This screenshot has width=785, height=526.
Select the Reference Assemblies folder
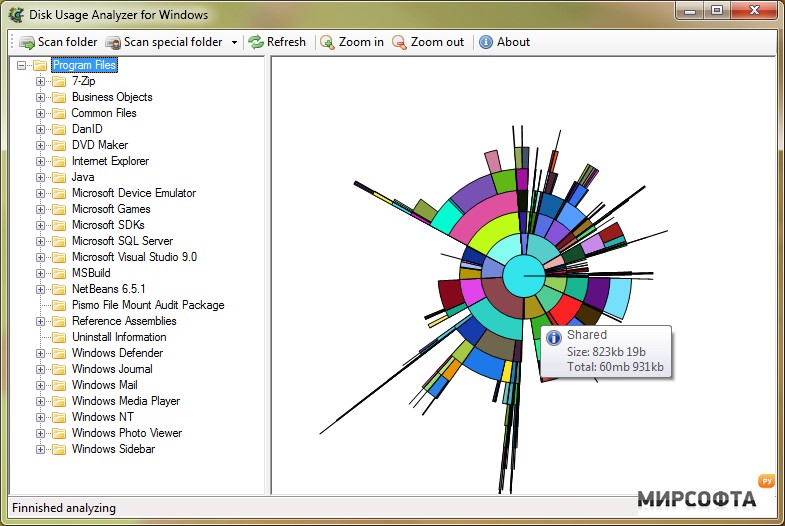coord(124,321)
